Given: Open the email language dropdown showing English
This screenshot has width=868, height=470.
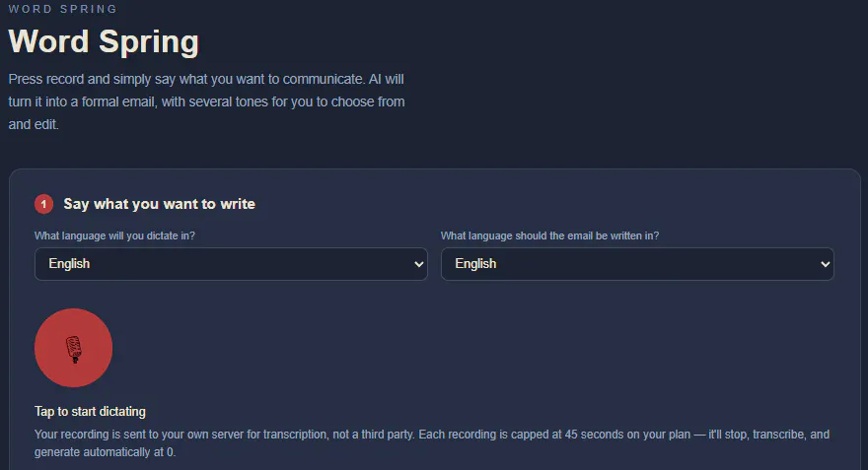Looking at the screenshot, I should pos(637,264).
